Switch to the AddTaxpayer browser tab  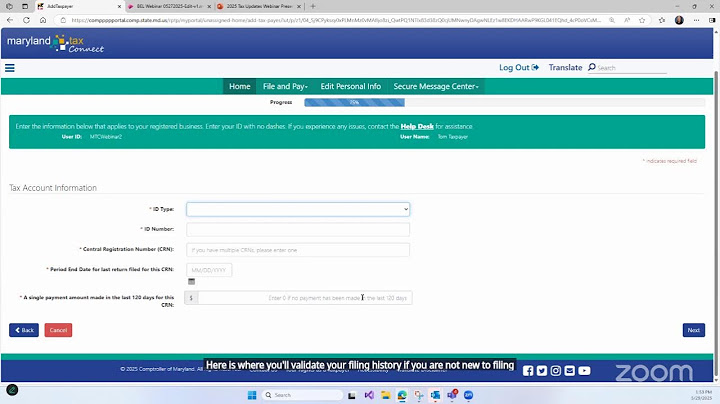(x=78, y=6)
